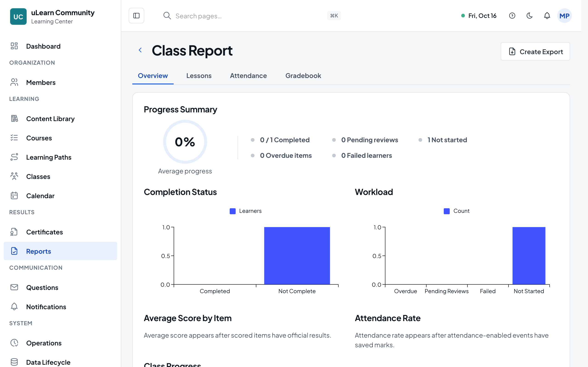The width and height of the screenshot is (588, 367).
Task: Open the help question-mark icon
Action: click(512, 16)
